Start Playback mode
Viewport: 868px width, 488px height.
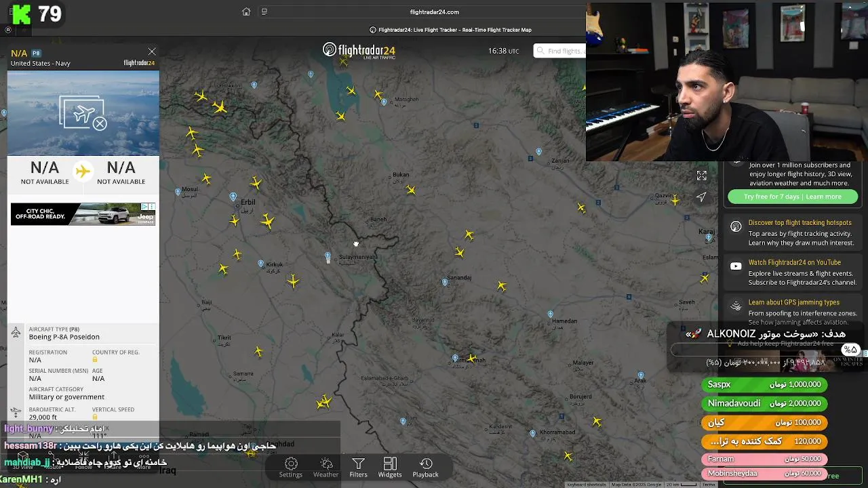point(426,467)
